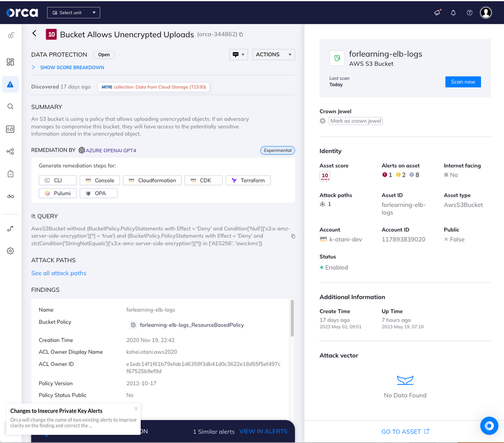Screen dimensions: 504x443
Task: Select Terraform remediation generation option
Action: [248, 180]
